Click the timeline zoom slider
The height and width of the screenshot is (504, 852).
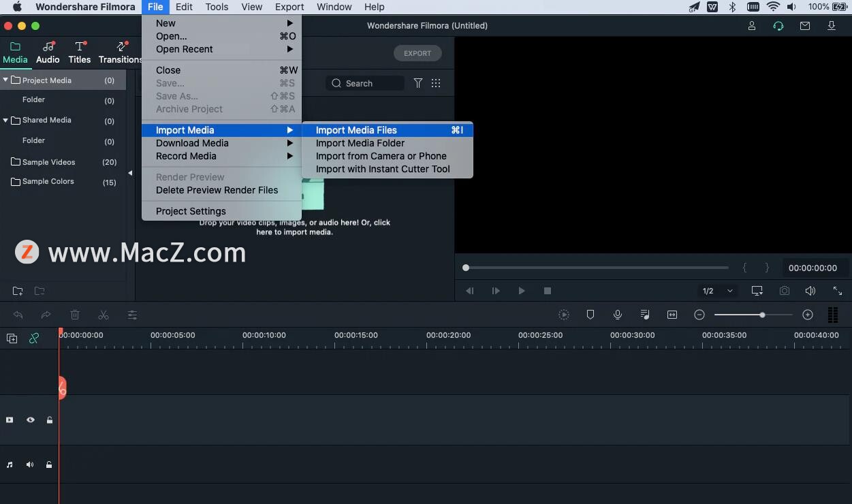click(x=753, y=315)
